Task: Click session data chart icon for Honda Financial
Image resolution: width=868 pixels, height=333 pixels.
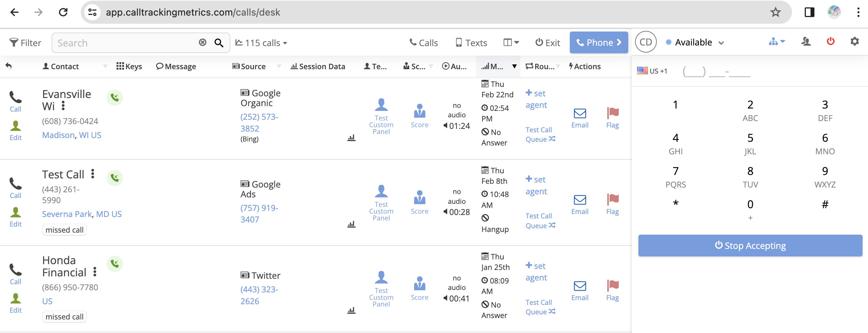Action: (351, 310)
